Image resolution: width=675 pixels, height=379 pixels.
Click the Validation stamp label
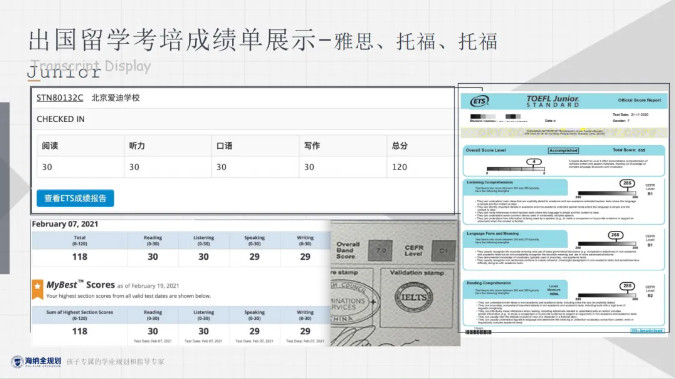pyautogui.click(x=417, y=273)
